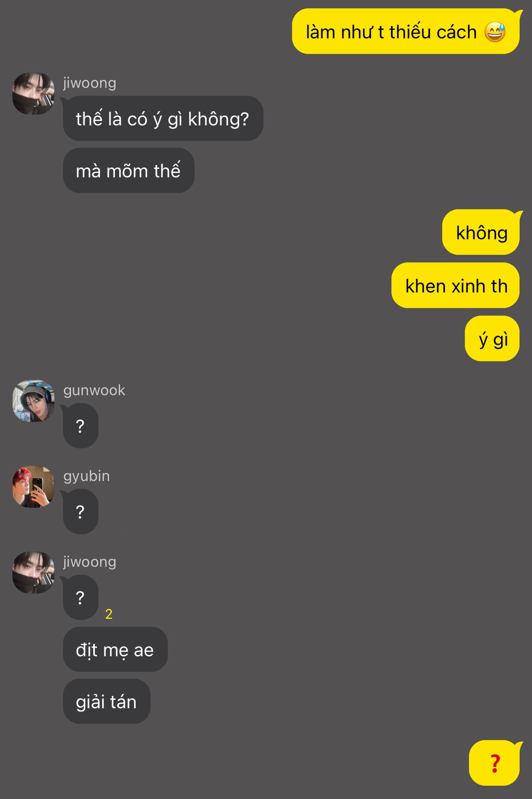Tap the gyubin sender name
The height and width of the screenshot is (799, 532).
pyautogui.click(x=87, y=476)
